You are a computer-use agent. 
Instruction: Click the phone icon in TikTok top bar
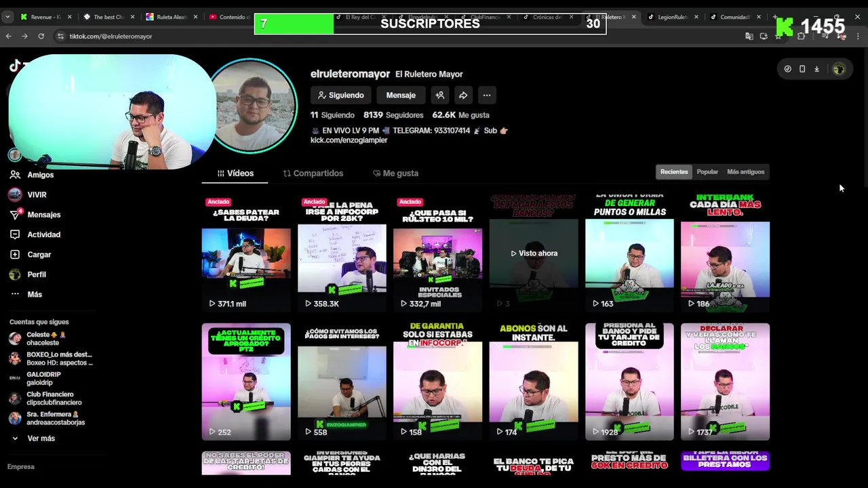tap(802, 68)
